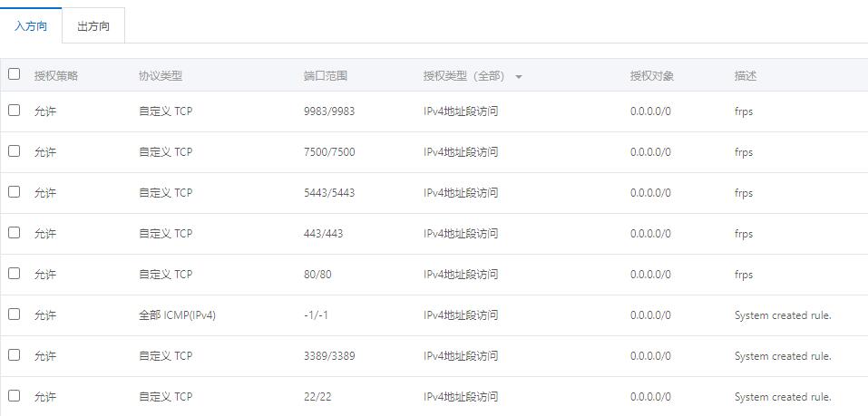Check the box for port 22/22 rule

[14, 396]
